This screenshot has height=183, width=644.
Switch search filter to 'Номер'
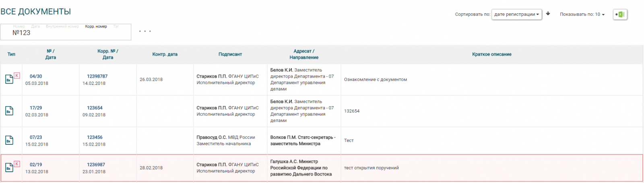[x=19, y=27]
